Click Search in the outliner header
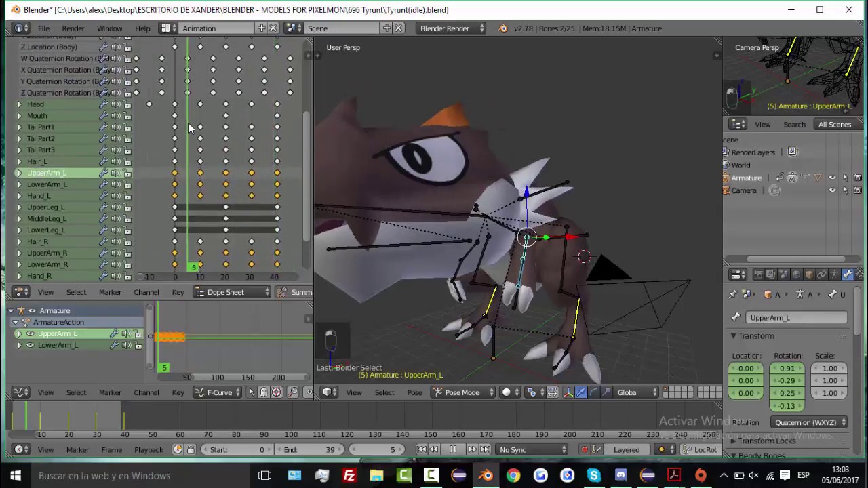This screenshot has height=488, width=868. point(794,125)
